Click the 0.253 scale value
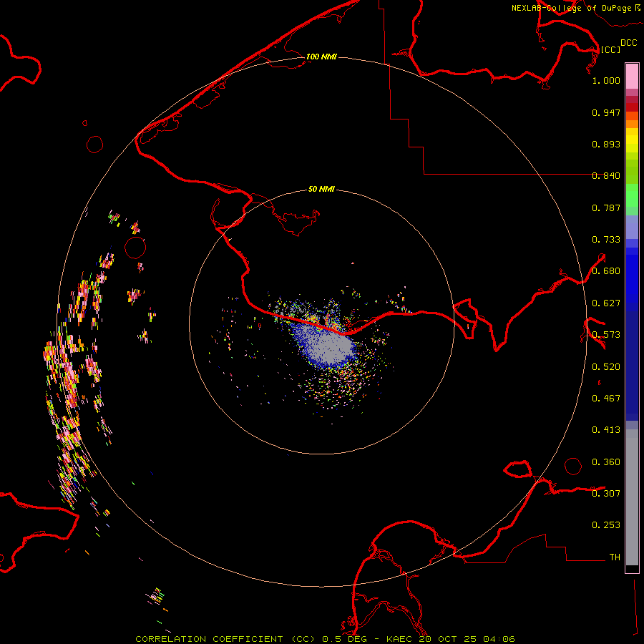The image size is (644, 644). click(x=606, y=525)
